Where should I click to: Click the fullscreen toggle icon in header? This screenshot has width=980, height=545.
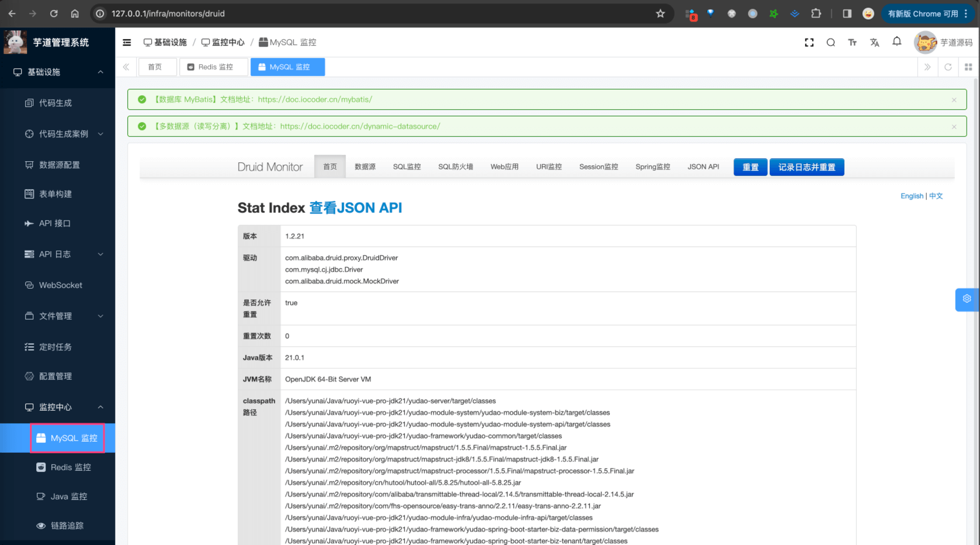coord(809,43)
